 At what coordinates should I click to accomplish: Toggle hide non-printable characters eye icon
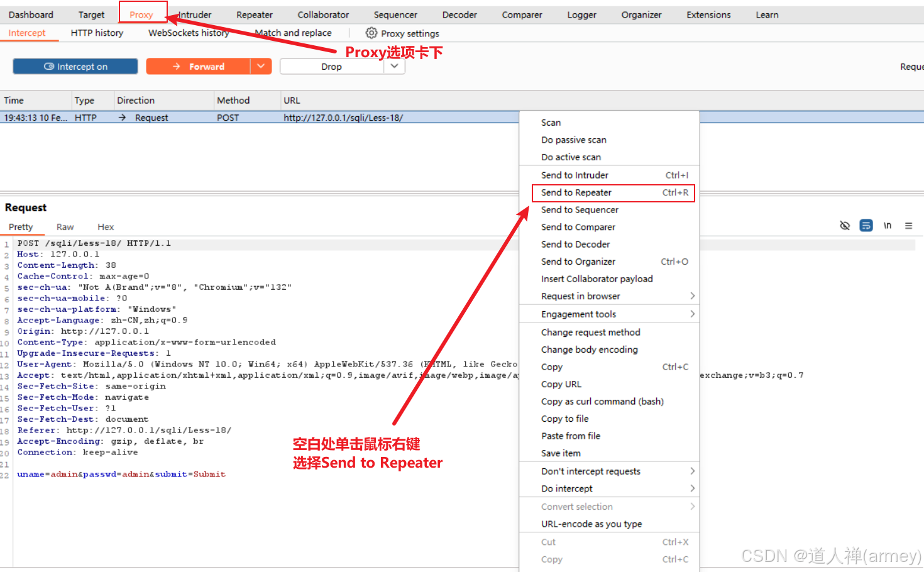(845, 226)
